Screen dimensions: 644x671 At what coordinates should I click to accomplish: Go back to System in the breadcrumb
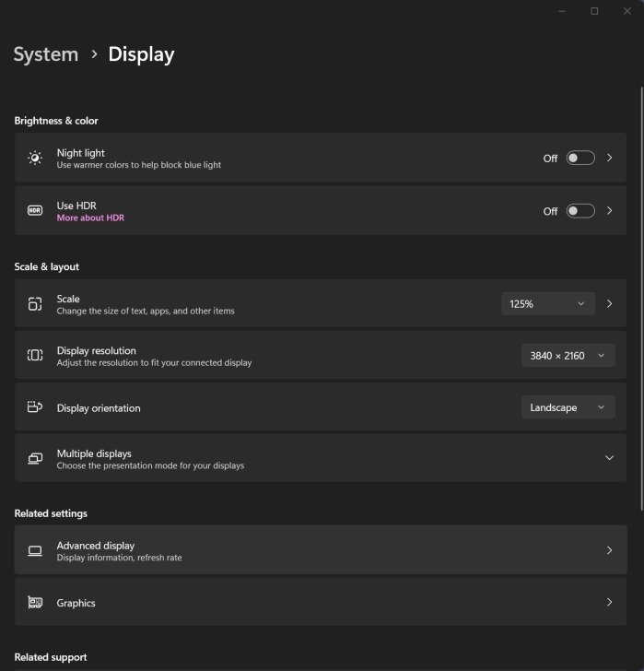[x=45, y=54]
